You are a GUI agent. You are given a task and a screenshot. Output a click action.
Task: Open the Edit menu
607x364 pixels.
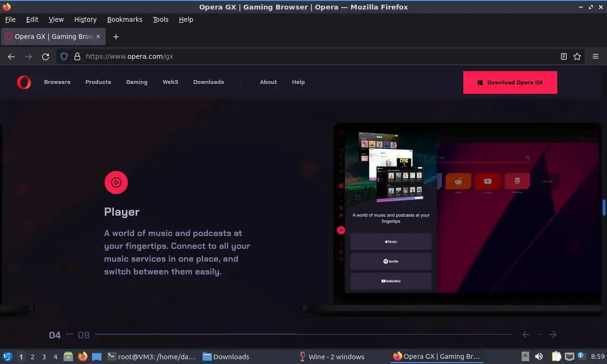[32, 19]
